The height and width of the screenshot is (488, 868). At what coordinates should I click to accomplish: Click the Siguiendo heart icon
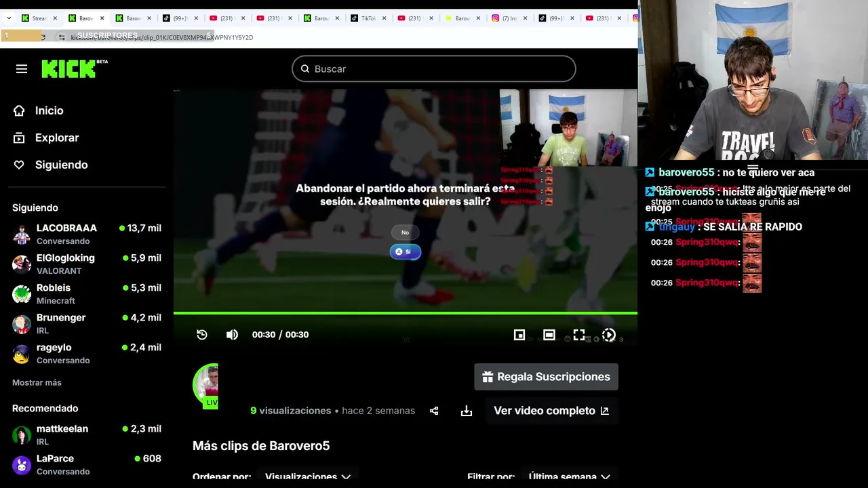click(19, 165)
